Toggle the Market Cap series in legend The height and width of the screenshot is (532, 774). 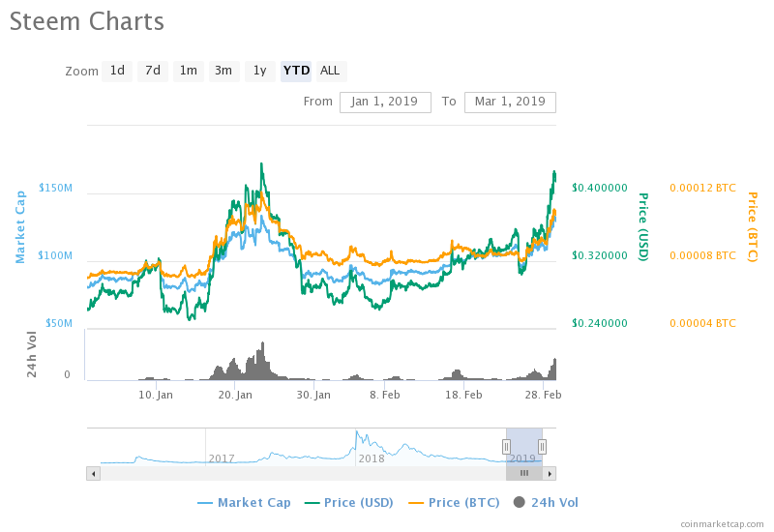pos(244,503)
